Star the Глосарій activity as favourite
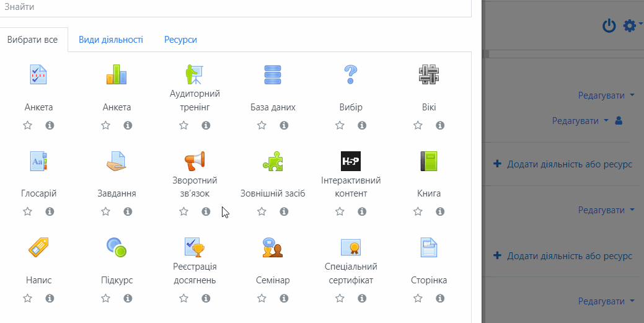 [27, 211]
